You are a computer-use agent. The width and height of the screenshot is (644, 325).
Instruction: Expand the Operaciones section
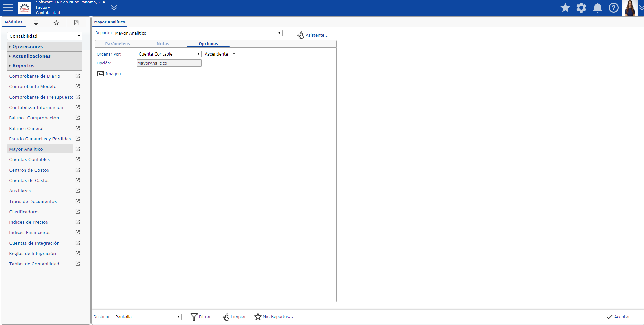click(x=28, y=46)
